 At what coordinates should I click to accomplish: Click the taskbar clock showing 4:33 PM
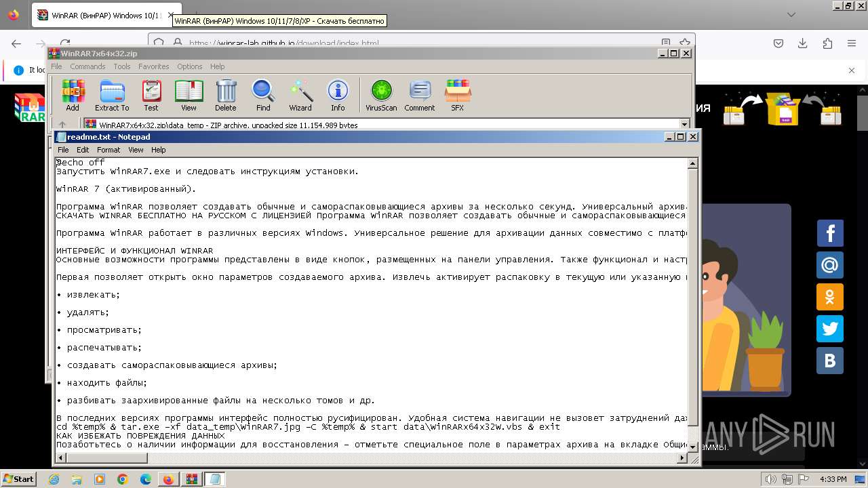click(833, 479)
